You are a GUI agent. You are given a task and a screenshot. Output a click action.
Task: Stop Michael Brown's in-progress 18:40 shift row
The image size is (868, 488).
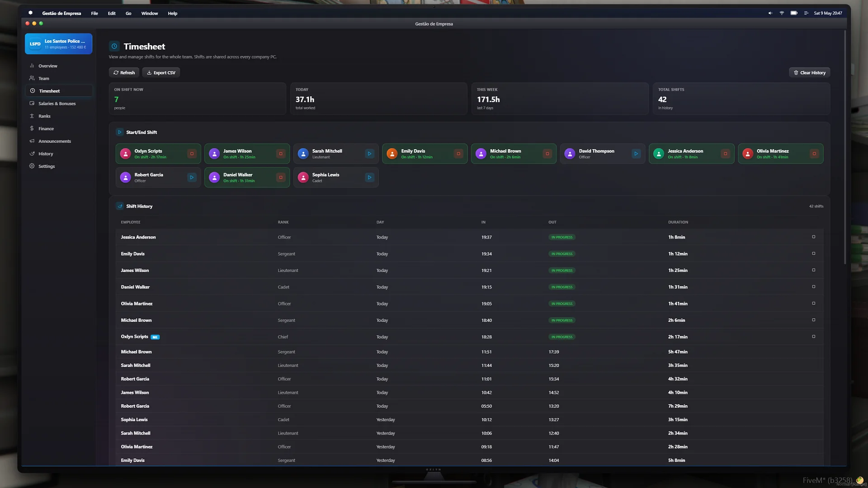point(814,320)
